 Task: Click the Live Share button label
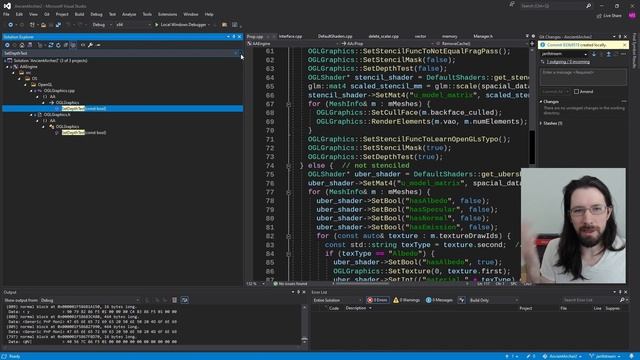[612, 16]
